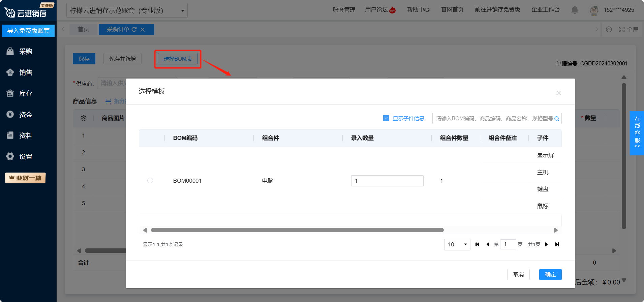The width and height of the screenshot is (644, 302).
Task: Open the account set dropdown 柠檬云进销存示范账套
Action: (x=127, y=10)
